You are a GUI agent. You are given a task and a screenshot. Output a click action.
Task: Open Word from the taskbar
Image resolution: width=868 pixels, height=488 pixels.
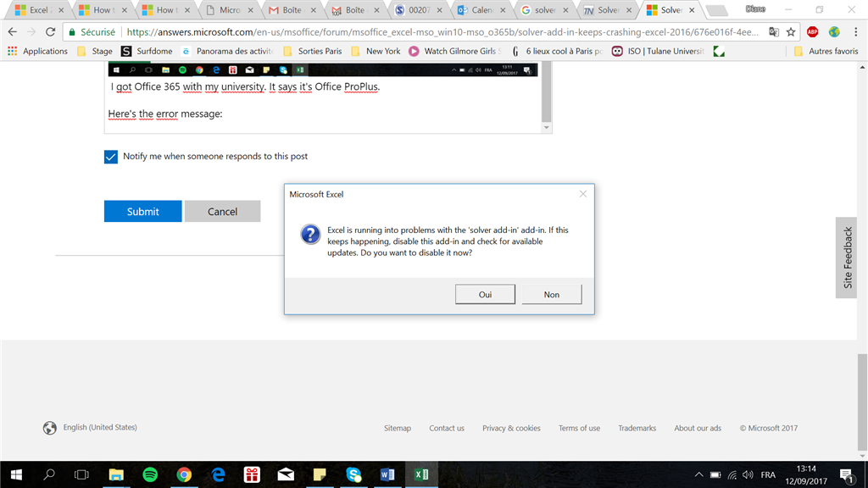coord(387,474)
